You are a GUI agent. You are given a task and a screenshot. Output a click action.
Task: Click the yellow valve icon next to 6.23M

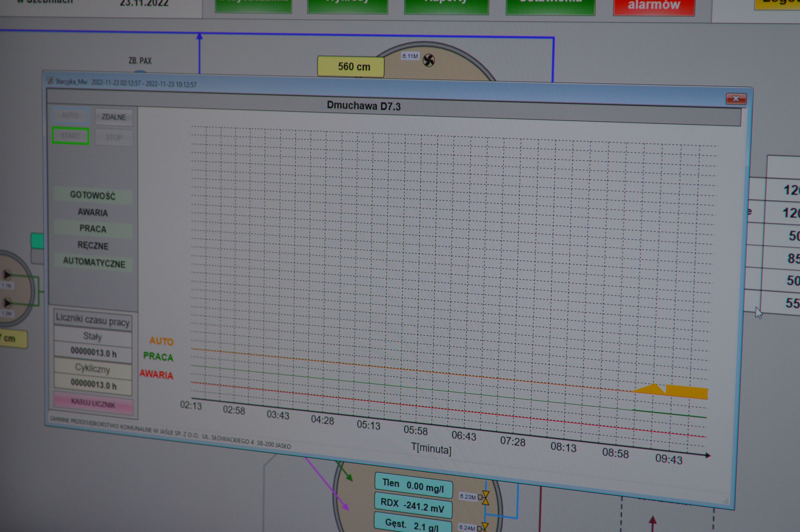pyautogui.click(x=485, y=498)
